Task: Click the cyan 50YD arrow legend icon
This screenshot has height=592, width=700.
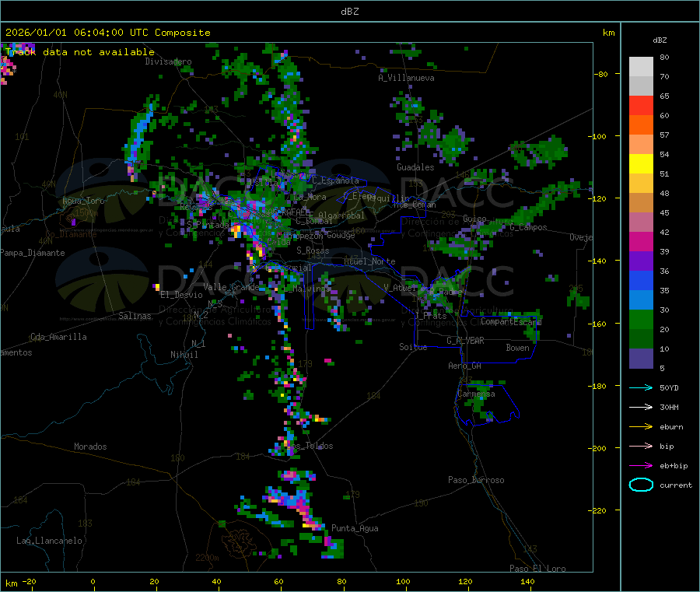Action: point(641,387)
